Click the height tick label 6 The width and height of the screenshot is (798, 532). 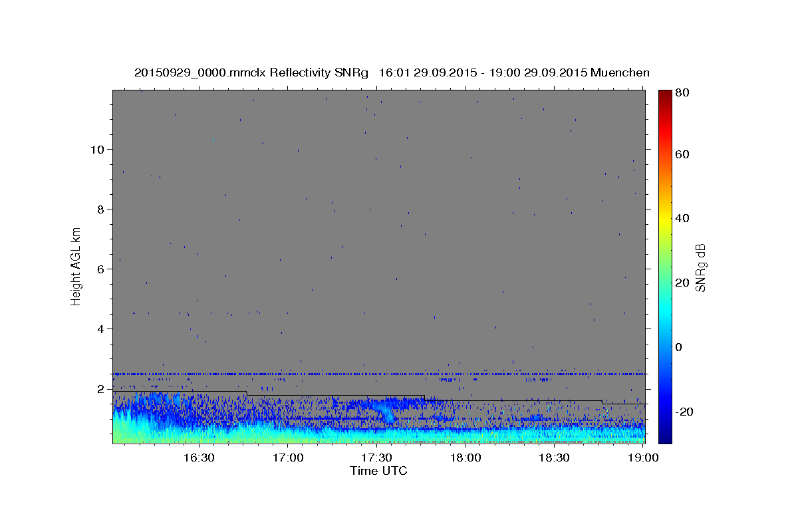point(102,269)
